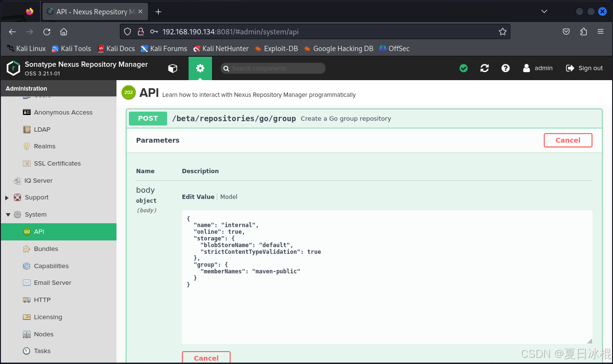The image size is (613, 364).
Task: Go to Firefox home page
Action: [x=63, y=32]
